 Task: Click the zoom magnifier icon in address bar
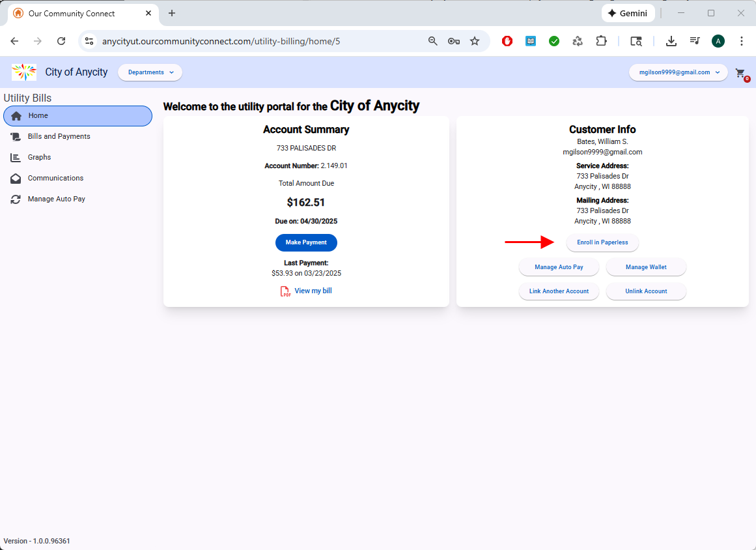click(x=433, y=41)
